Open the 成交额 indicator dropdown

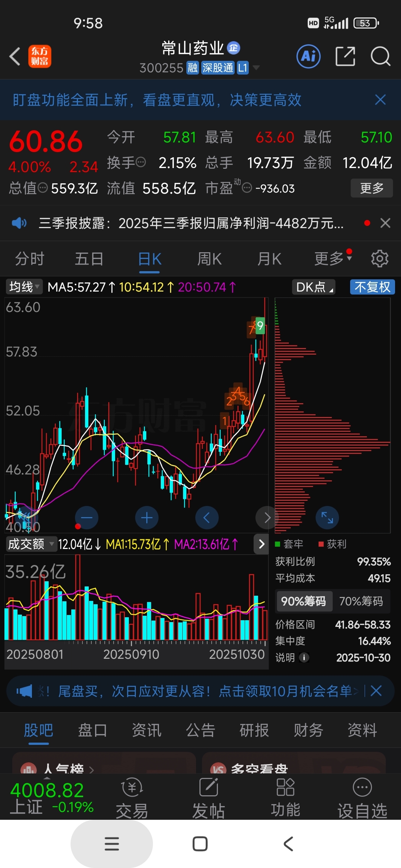coord(31,544)
